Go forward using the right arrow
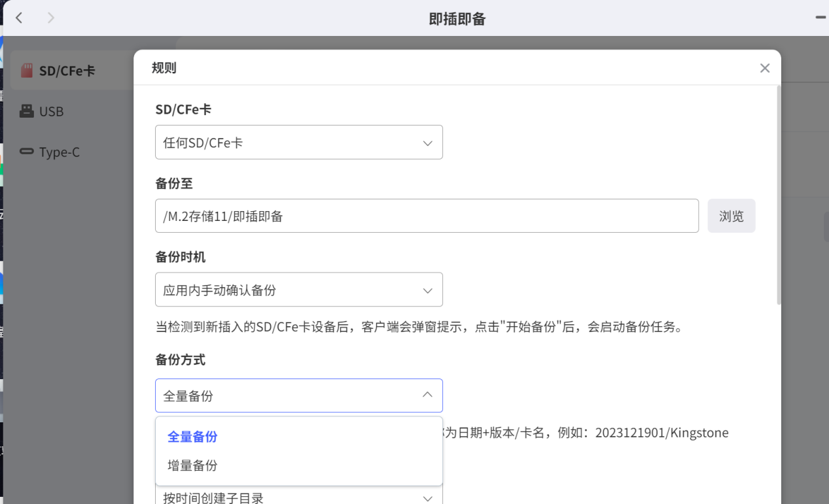The width and height of the screenshot is (829, 504). [x=51, y=18]
